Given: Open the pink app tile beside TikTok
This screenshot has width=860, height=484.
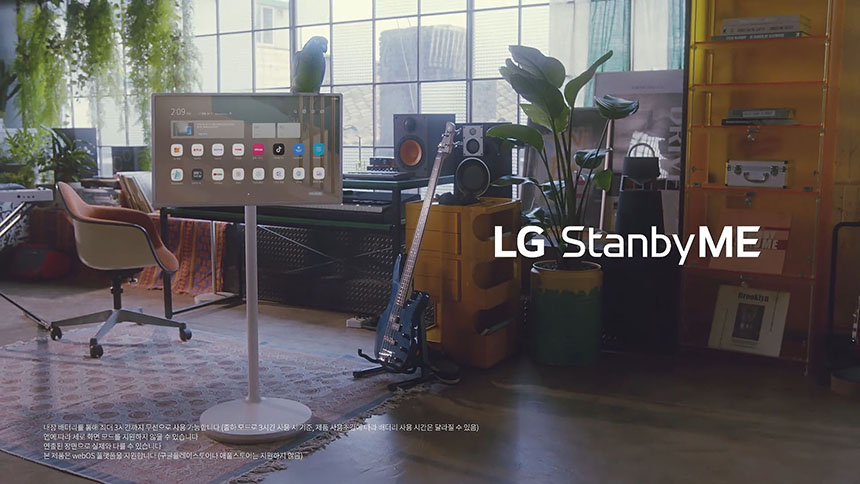Looking at the screenshot, I should coord(258,149).
